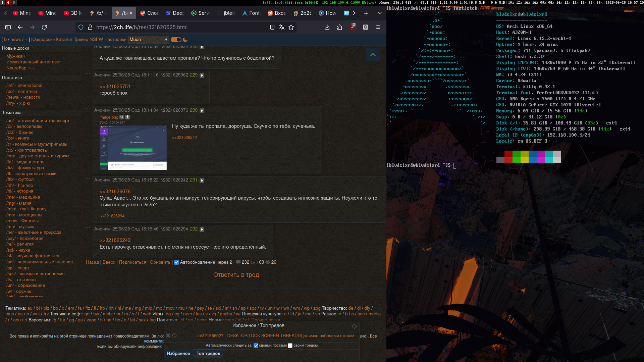
Task: Go back with the browser back arrow
Action: 20,27
